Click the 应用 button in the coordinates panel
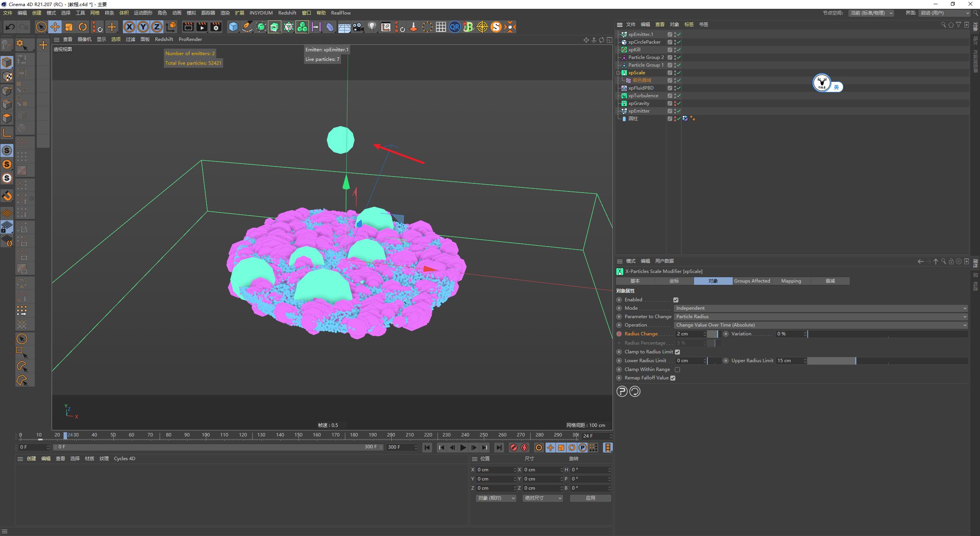 point(590,498)
